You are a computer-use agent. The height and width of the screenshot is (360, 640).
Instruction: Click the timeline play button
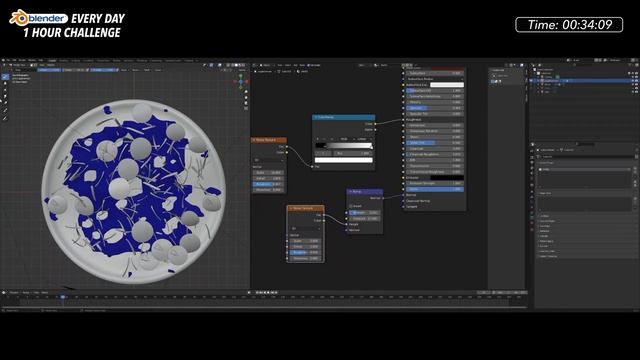point(269,292)
